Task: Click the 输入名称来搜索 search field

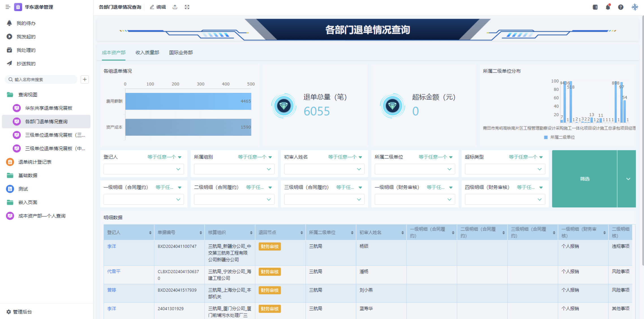Action: [x=42, y=80]
